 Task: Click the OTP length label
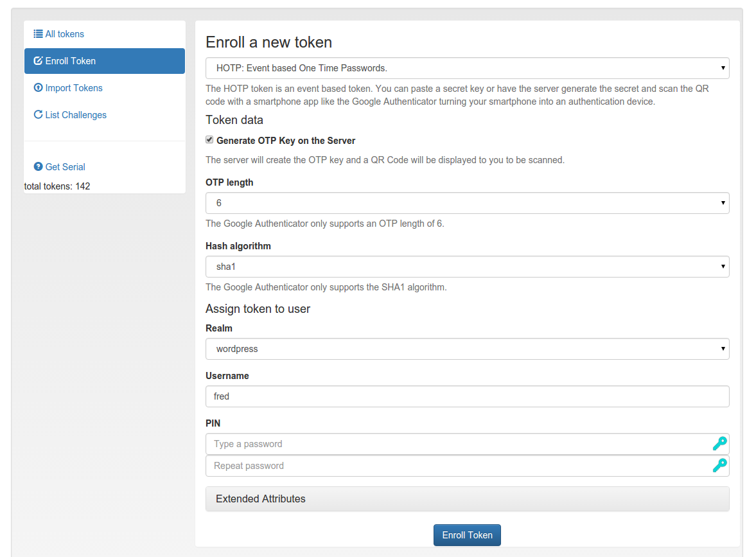[229, 182]
